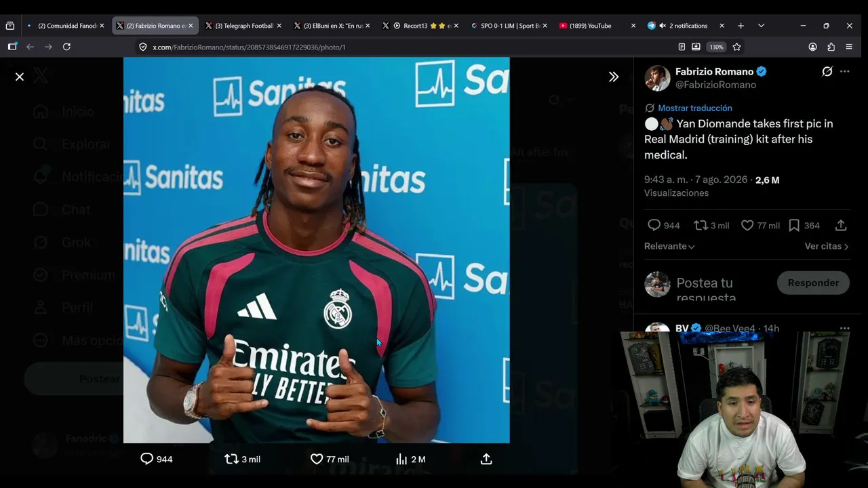The image size is (868, 488).
Task: Open Grok explanation icon beside Fabrizio Romano's name
Action: (827, 71)
